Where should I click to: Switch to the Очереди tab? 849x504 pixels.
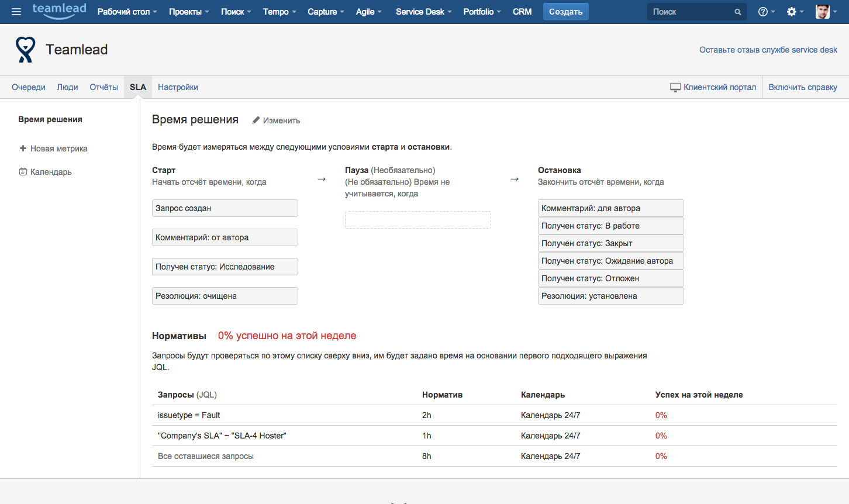pyautogui.click(x=28, y=87)
